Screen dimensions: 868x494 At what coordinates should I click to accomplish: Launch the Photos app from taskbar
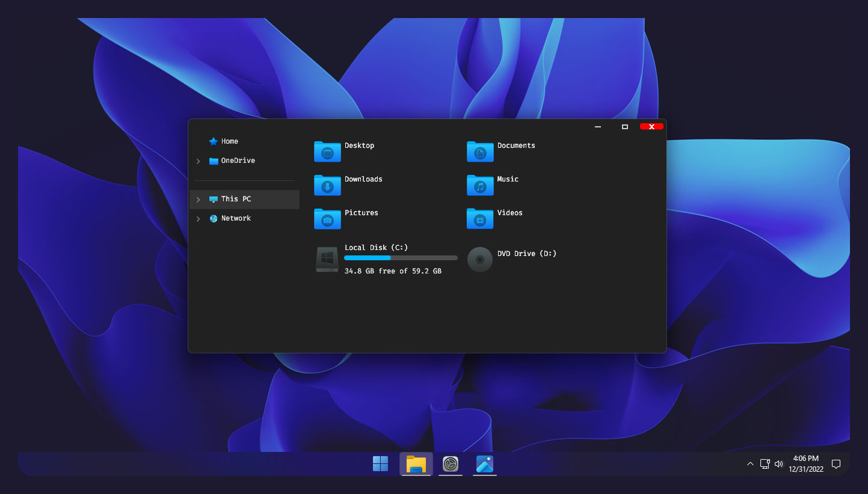[484, 463]
